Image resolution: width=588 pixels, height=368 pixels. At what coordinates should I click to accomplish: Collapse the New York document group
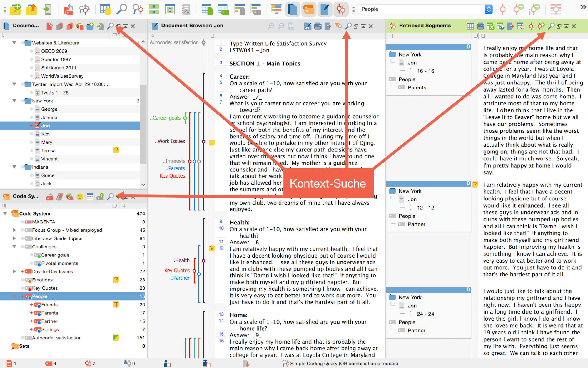(14, 101)
